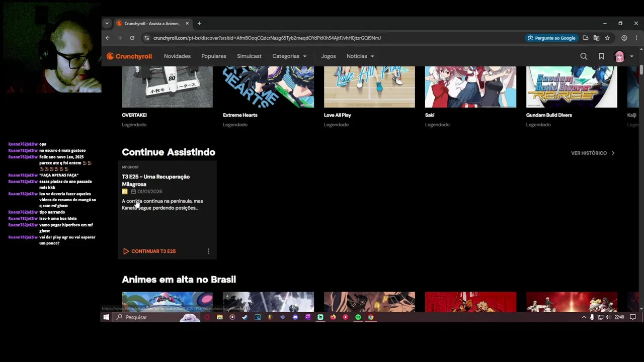Click the tray volume speaker icon
Image resolution: width=644 pixels, height=362 pixels.
tap(608, 317)
